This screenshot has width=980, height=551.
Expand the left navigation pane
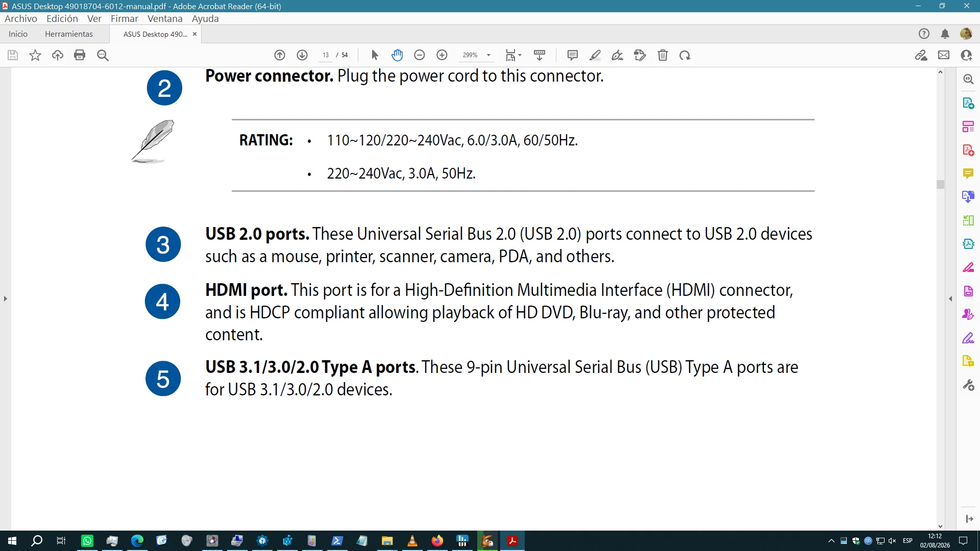click(x=6, y=298)
